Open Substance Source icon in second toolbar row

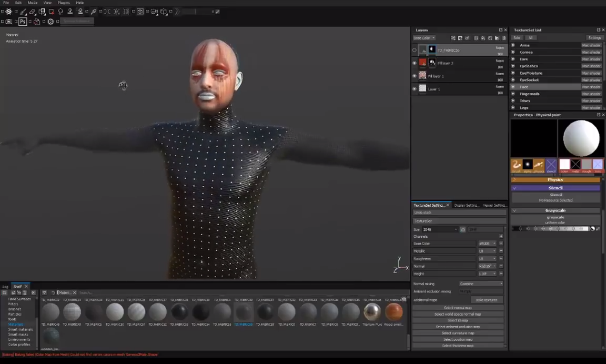coord(50,22)
